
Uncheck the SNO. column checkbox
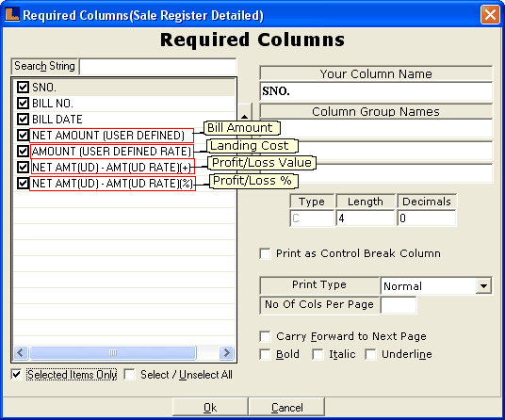(x=23, y=88)
